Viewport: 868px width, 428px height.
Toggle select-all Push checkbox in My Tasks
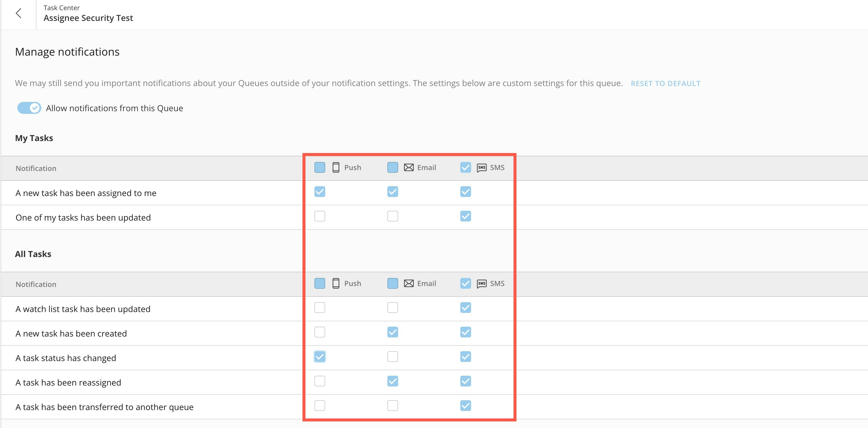point(320,167)
